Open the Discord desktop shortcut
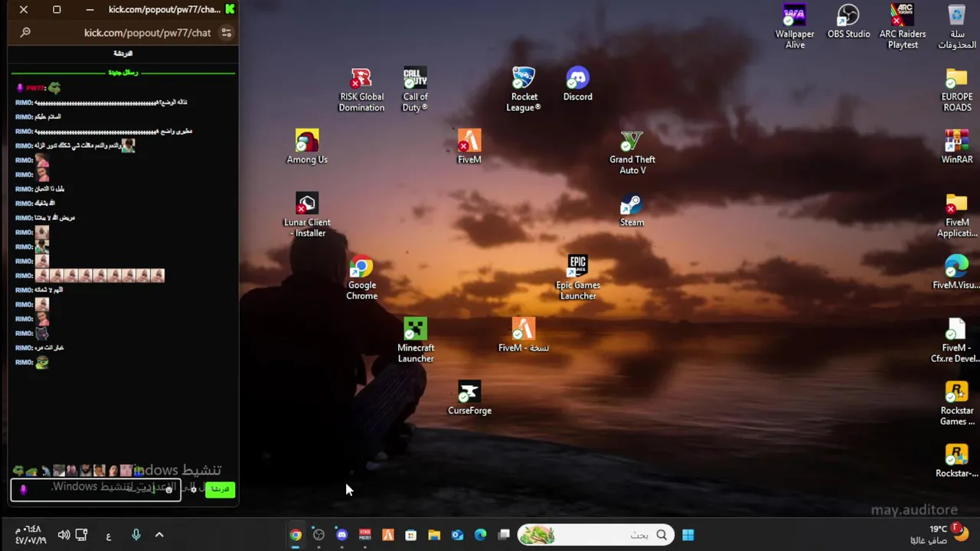 coord(577,84)
